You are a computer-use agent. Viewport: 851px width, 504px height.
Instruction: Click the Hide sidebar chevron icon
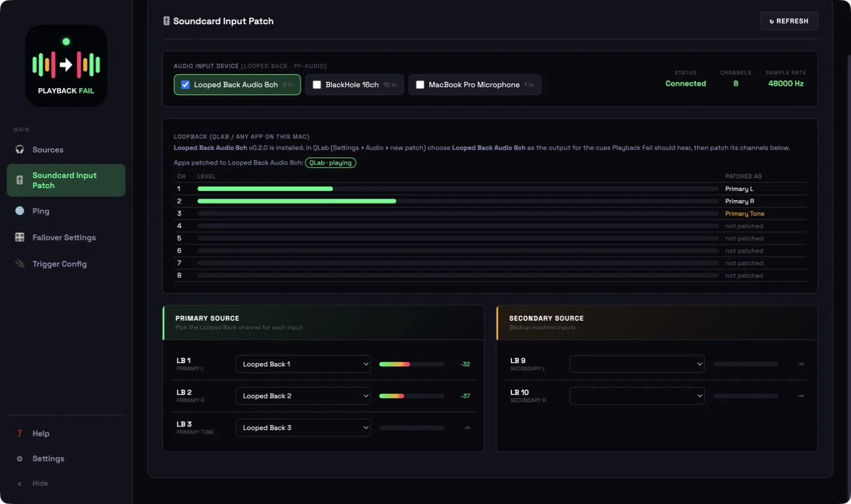click(19, 484)
